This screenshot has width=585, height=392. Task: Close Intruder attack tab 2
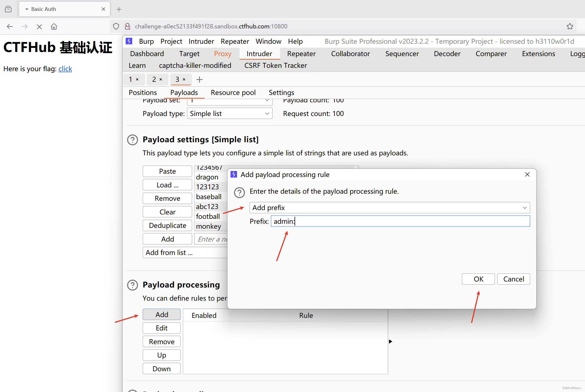161,80
